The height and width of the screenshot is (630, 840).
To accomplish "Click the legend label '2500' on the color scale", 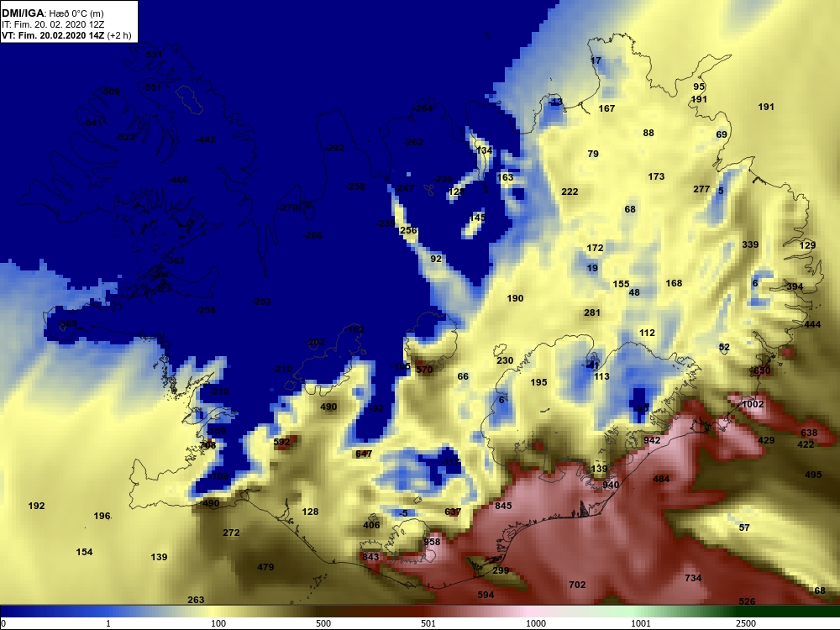I will click(746, 623).
